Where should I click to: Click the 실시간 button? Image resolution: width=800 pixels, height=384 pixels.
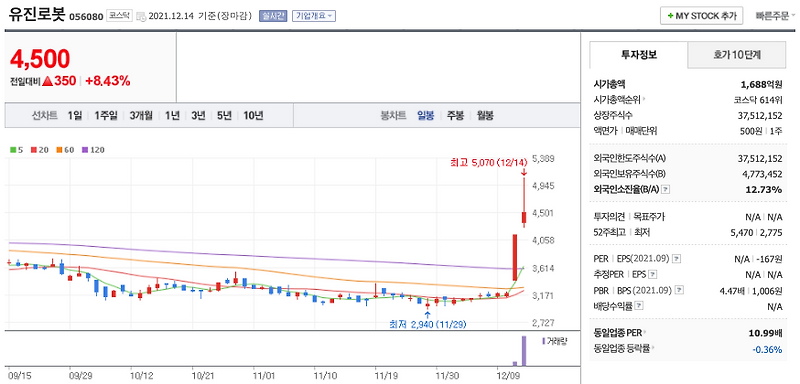click(x=273, y=16)
